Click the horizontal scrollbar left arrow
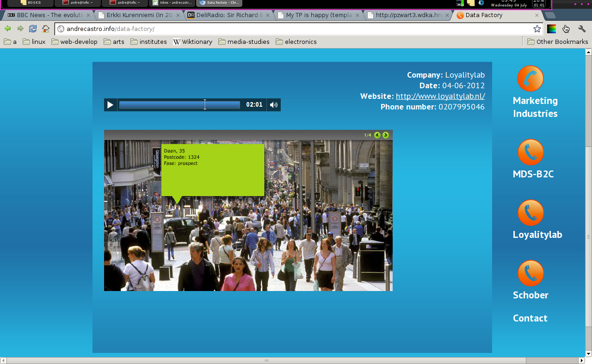 coord(3,360)
